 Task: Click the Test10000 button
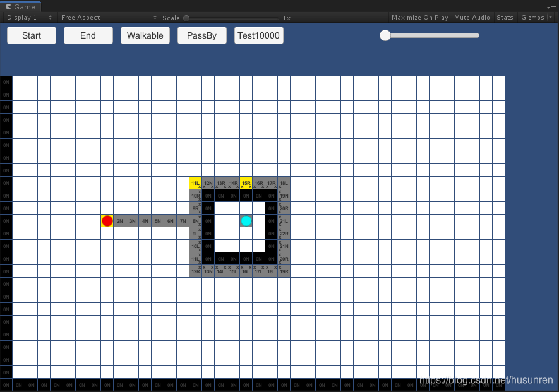259,35
